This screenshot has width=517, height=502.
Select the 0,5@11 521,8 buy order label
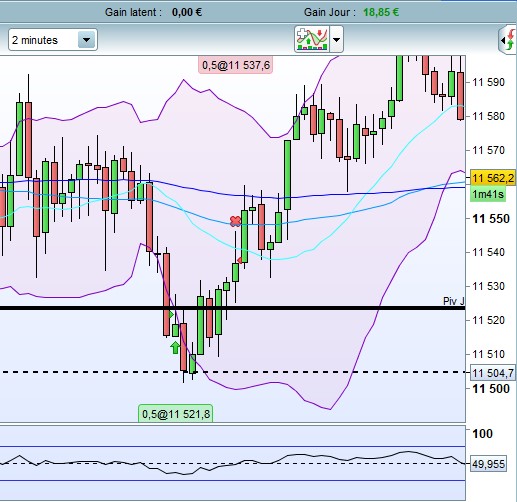[176, 414]
